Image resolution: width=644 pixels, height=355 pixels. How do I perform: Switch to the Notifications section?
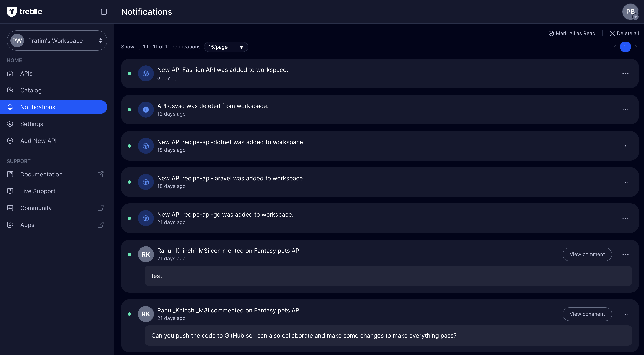[x=37, y=107]
